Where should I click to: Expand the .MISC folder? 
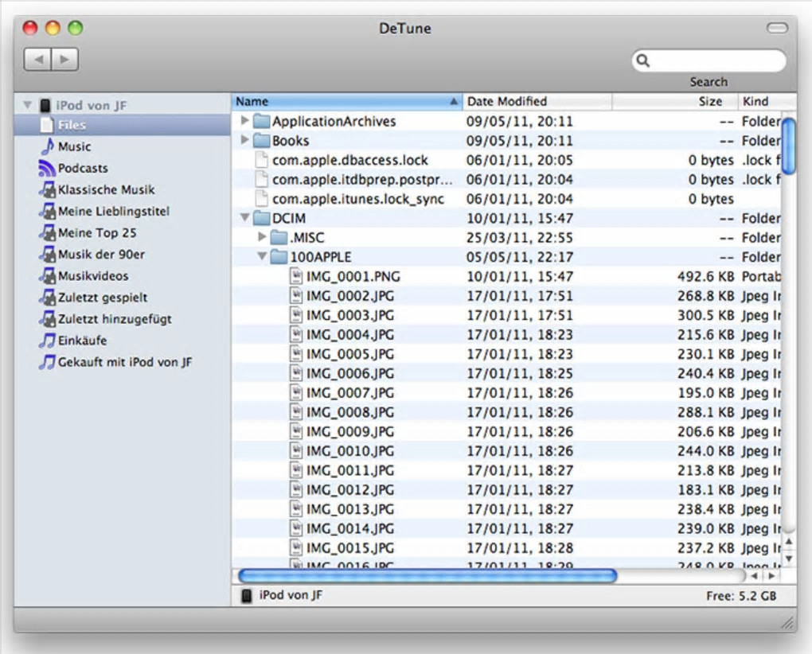262,237
